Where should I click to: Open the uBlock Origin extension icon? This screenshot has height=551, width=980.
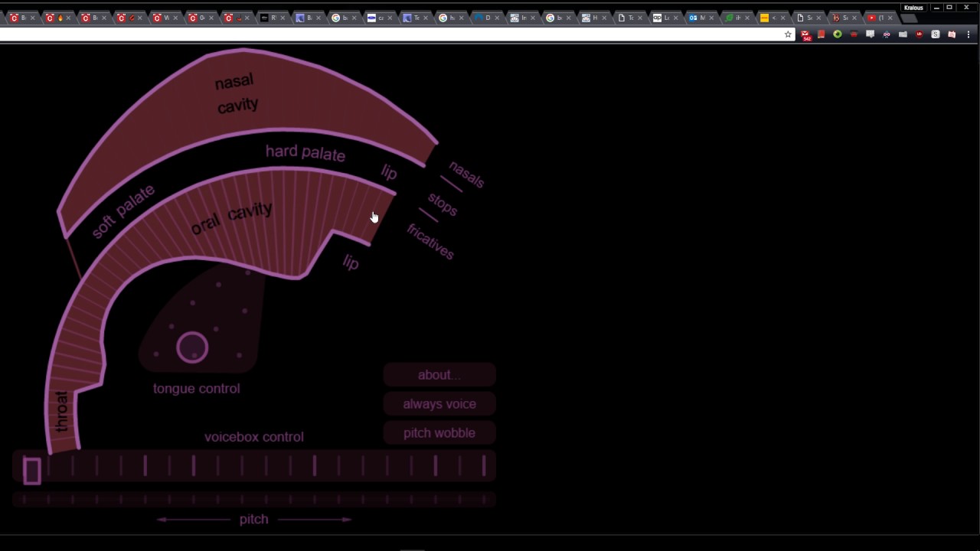click(919, 34)
